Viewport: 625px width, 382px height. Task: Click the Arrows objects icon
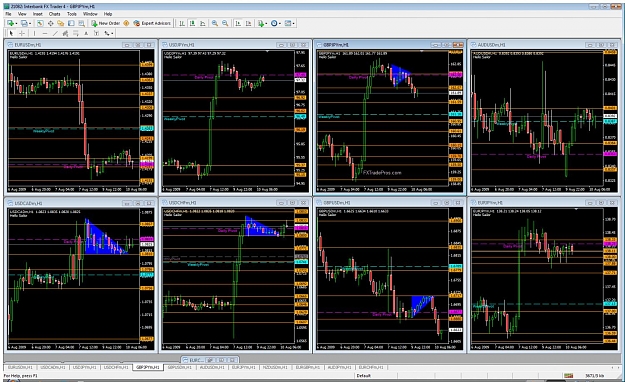106,33
